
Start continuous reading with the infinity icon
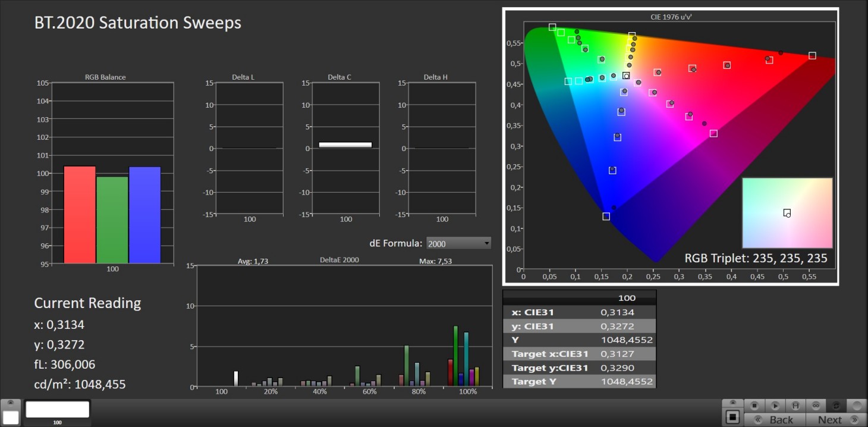pyautogui.click(x=816, y=406)
